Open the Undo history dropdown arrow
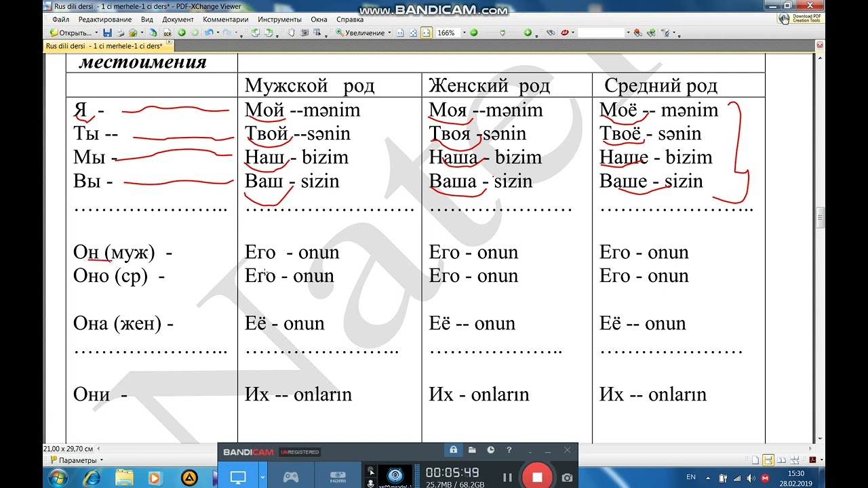The height and width of the screenshot is (488, 868). point(218,33)
